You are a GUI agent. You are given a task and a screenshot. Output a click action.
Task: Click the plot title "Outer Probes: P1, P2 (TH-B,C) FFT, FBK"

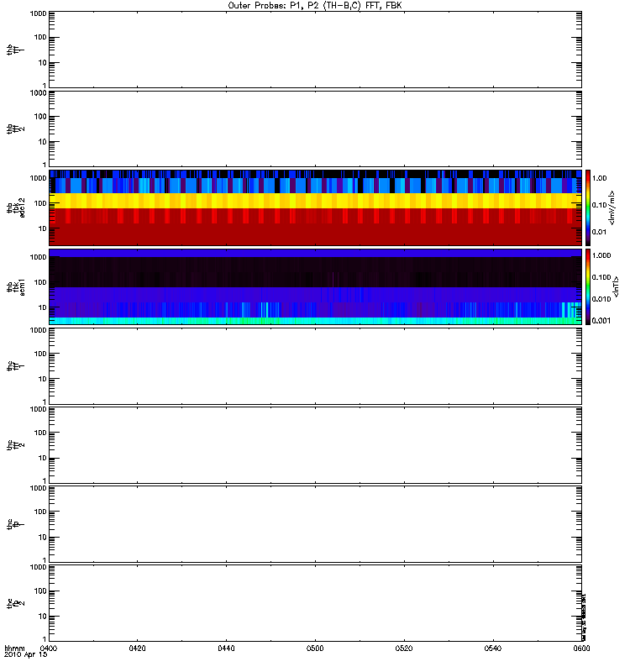[315, 6]
